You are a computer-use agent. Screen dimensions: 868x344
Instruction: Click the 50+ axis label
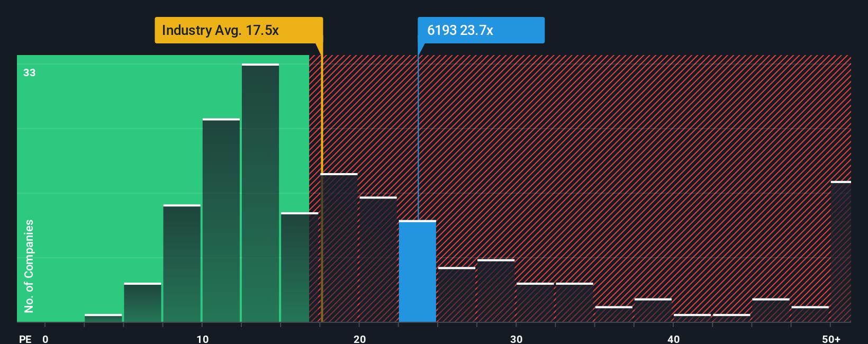point(831,339)
